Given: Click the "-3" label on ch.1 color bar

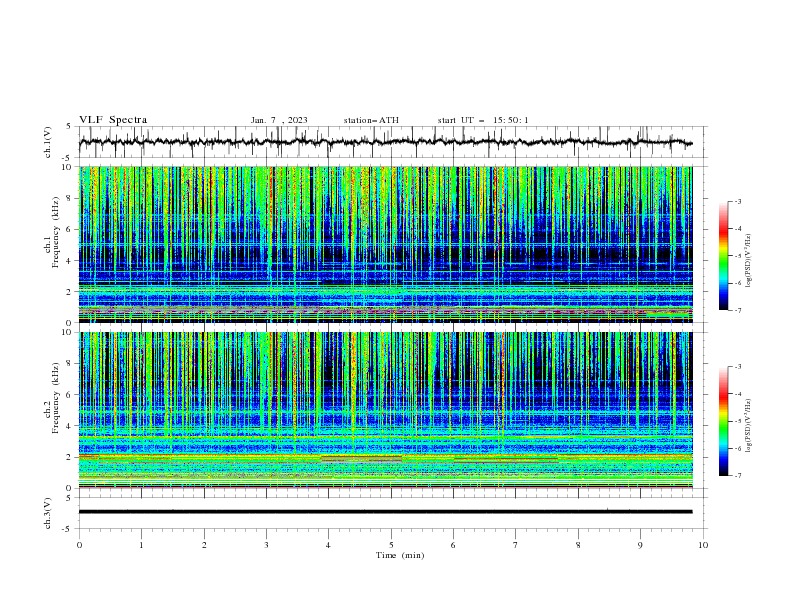Looking at the screenshot, I should [x=738, y=201].
